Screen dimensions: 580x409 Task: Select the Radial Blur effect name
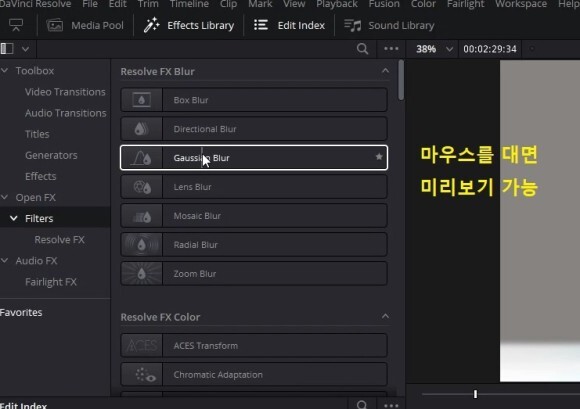tap(196, 244)
